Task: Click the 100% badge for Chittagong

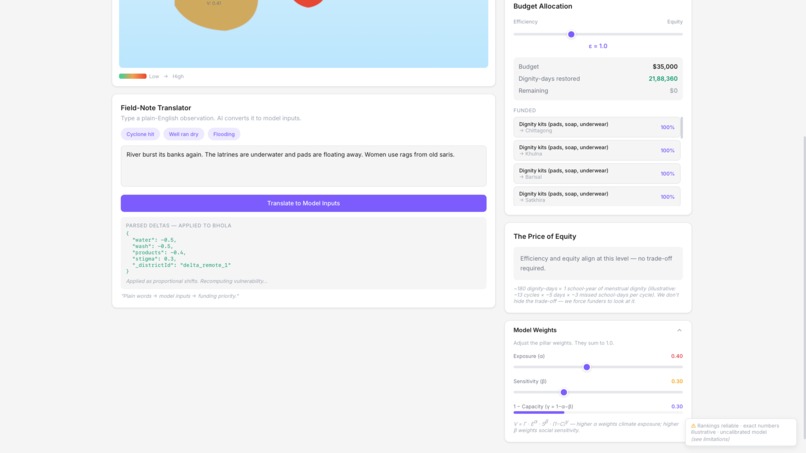Action: (x=667, y=128)
